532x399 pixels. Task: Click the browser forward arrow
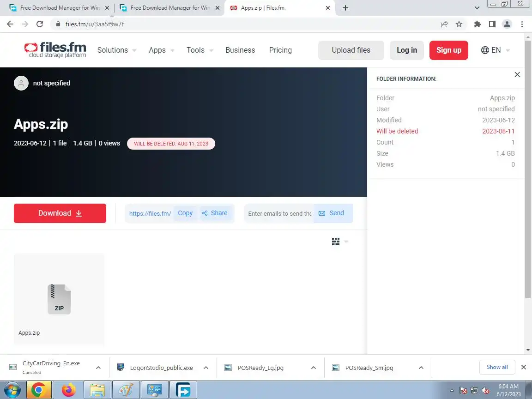point(25,24)
